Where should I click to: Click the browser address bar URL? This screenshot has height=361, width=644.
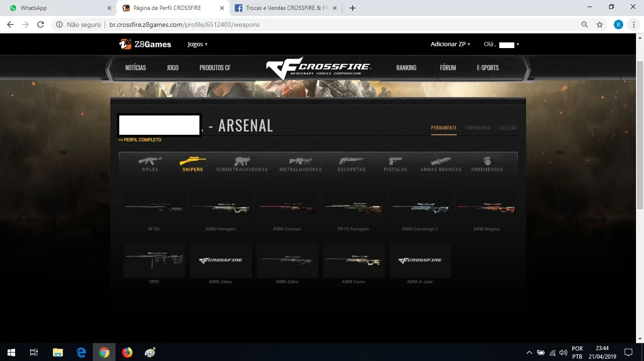click(184, 25)
